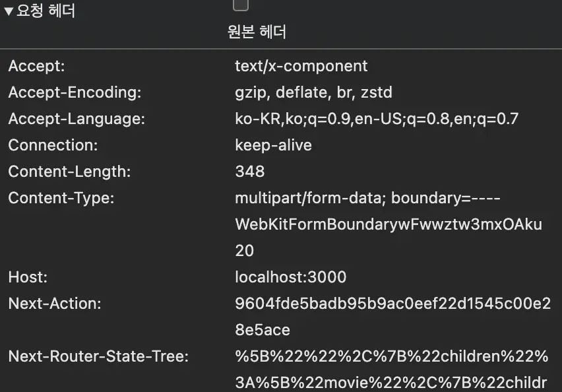This screenshot has width=562, height=392.
Task: Click the Content-Length header name
Action: point(69,172)
